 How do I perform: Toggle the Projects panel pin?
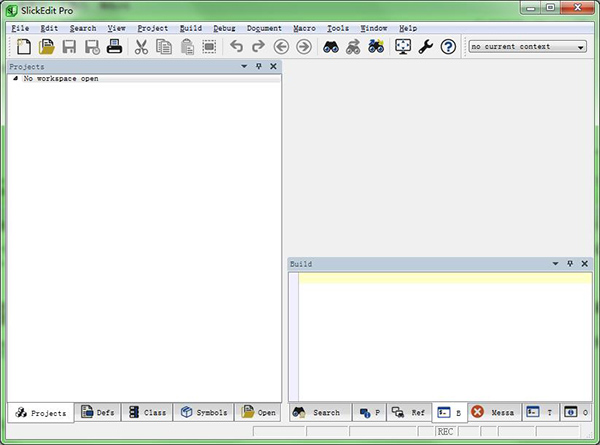(259, 66)
